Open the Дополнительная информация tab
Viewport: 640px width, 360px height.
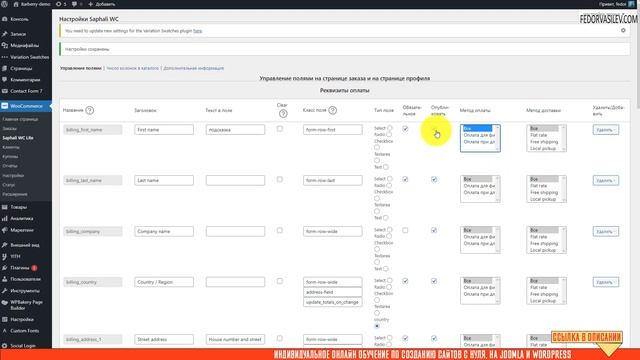[193, 68]
